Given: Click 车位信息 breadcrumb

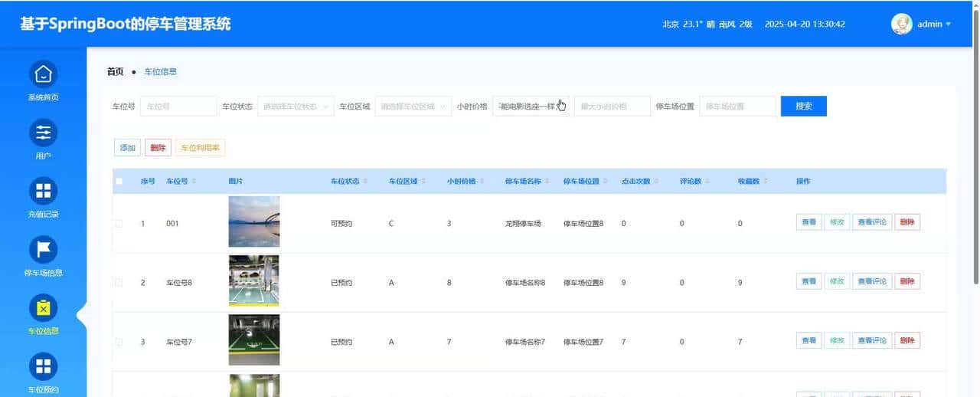Looking at the screenshot, I should [161, 71].
